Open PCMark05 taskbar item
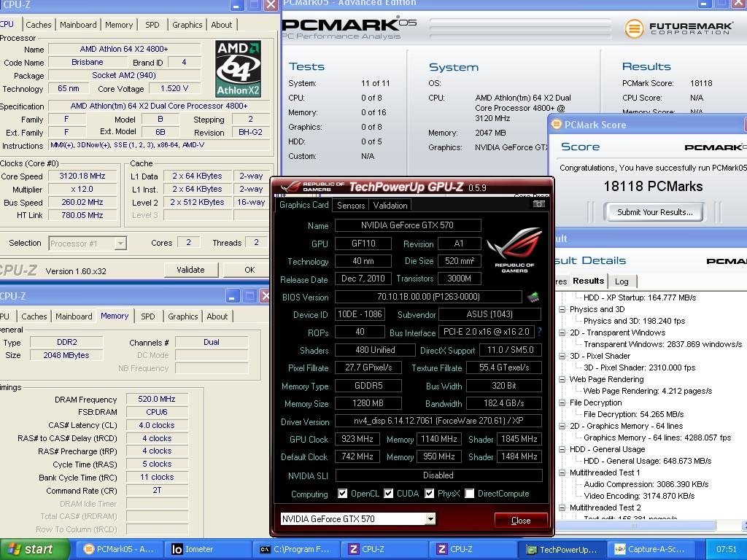This screenshot has width=747, height=560. pos(120,549)
